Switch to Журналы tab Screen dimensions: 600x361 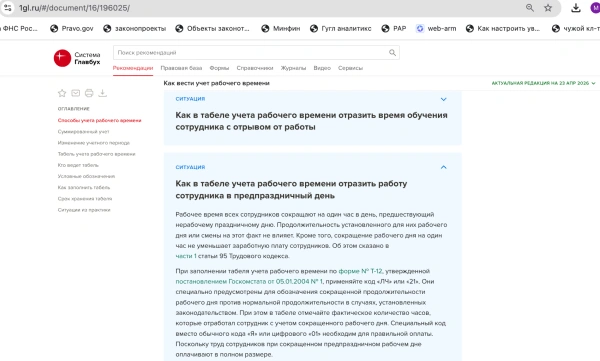point(293,68)
